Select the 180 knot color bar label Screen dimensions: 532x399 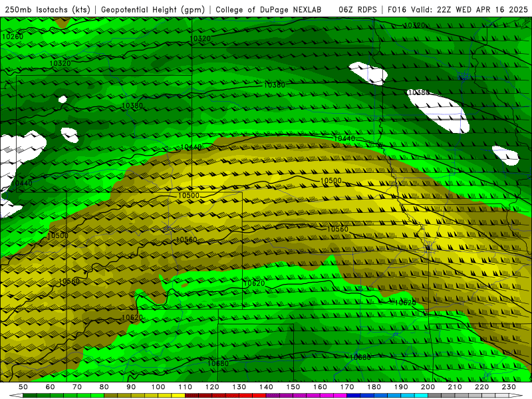pos(374,387)
